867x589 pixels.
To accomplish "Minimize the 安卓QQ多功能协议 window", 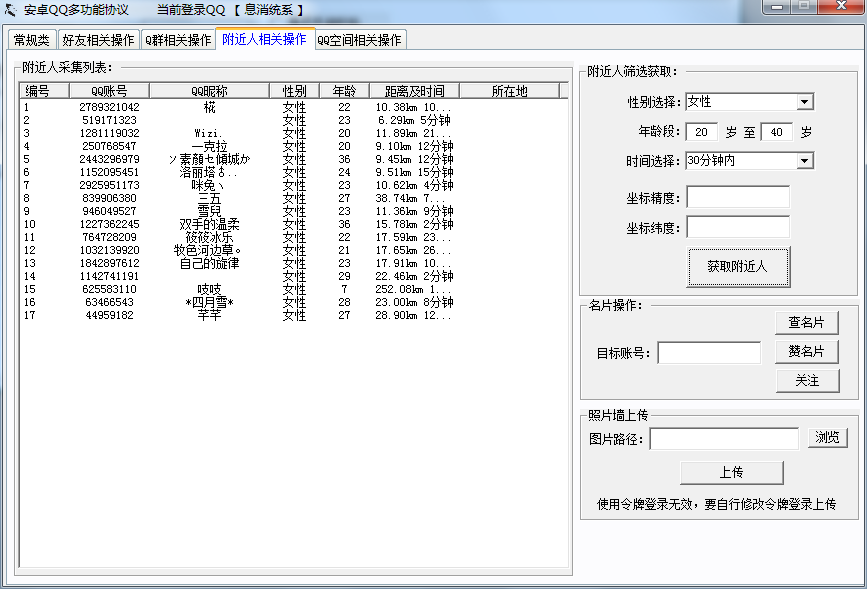I will pyautogui.click(x=777, y=7).
